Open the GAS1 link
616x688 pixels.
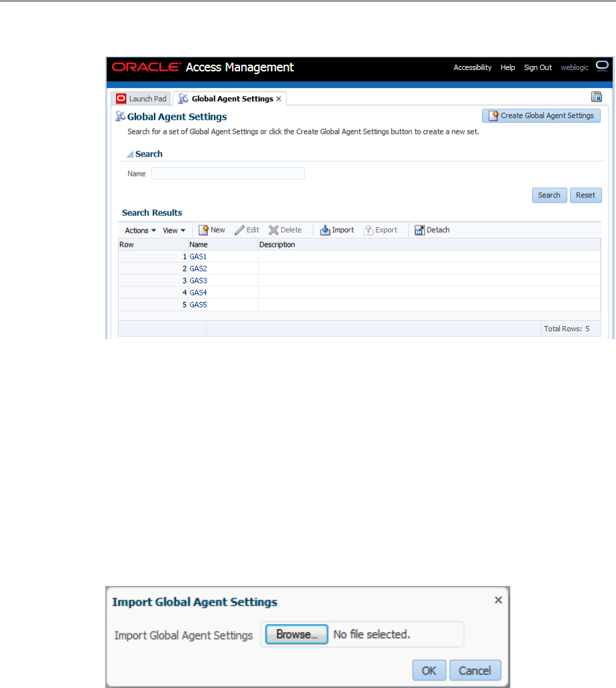198,257
